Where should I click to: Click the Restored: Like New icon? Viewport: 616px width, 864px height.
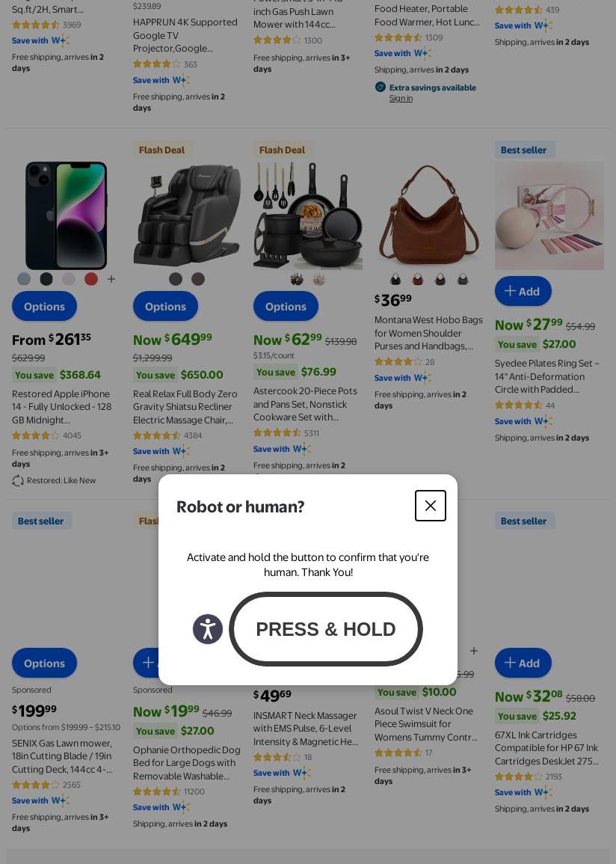pyautogui.click(x=18, y=480)
